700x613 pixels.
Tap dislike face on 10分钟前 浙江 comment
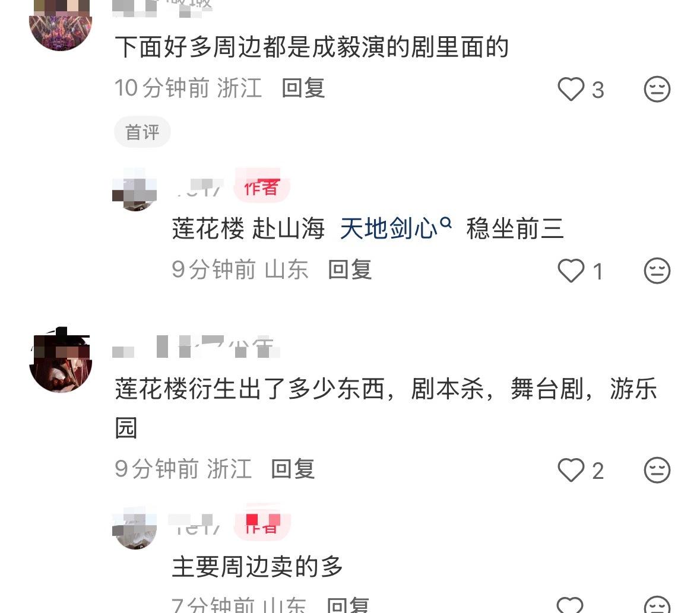[x=657, y=89]
